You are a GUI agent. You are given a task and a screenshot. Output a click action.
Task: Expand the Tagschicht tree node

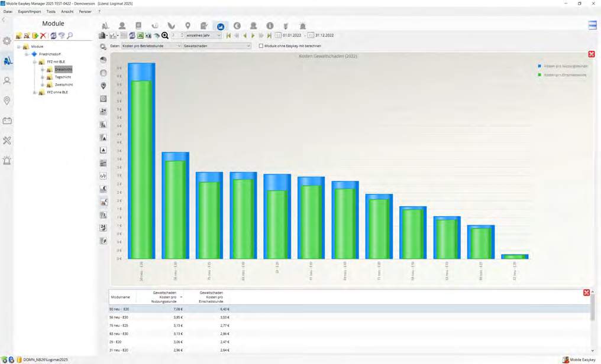point(42,77)
